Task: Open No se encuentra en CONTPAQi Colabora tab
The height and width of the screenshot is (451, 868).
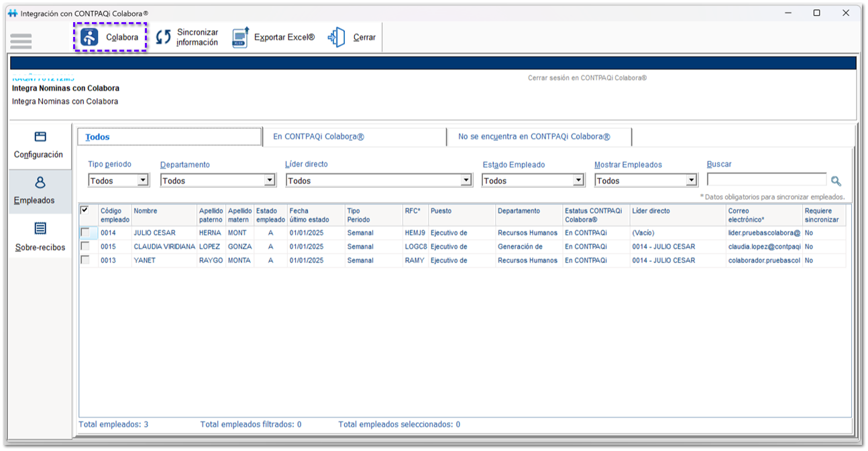Action: 539,137
